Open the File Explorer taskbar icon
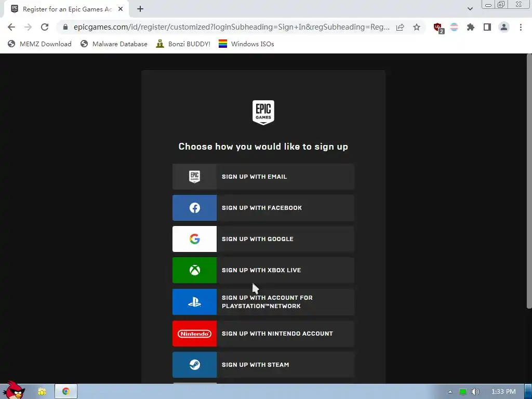This screenshot has width=532, height=399. [42, 392]
